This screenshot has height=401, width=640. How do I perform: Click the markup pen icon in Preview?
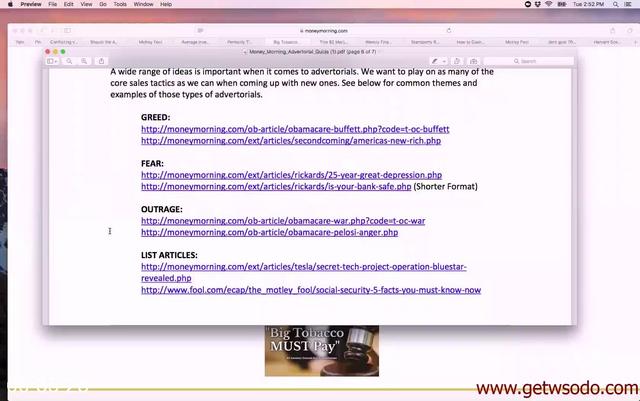click(435, 61)
